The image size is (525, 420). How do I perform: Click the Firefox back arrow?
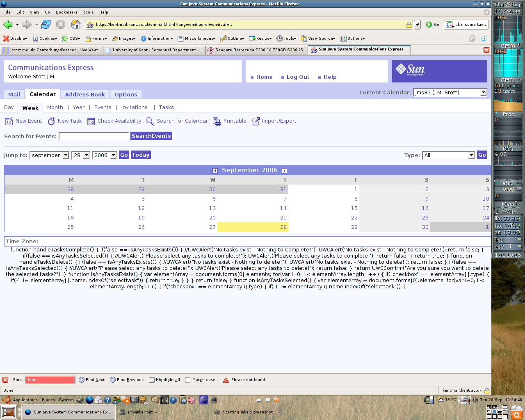point(8,25)
